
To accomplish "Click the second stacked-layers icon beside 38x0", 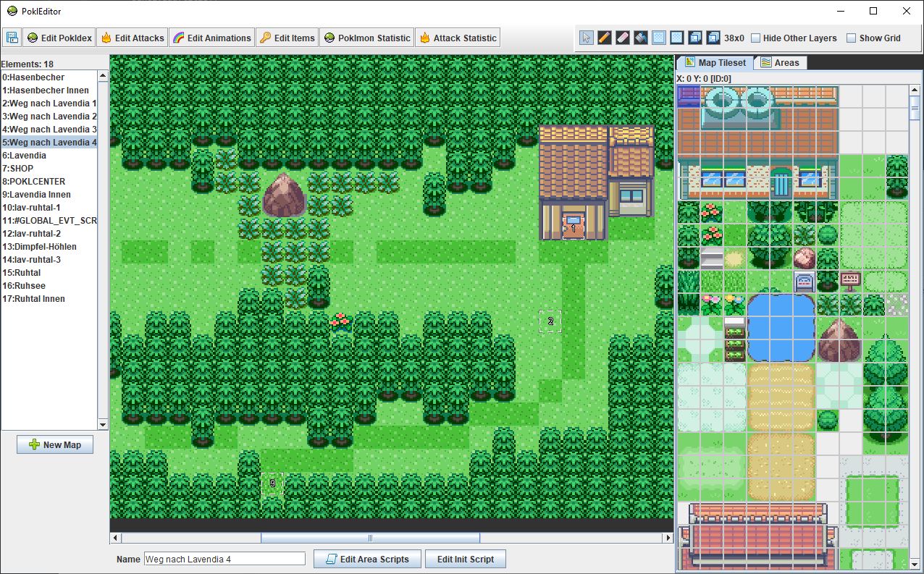I will (713, 38).
